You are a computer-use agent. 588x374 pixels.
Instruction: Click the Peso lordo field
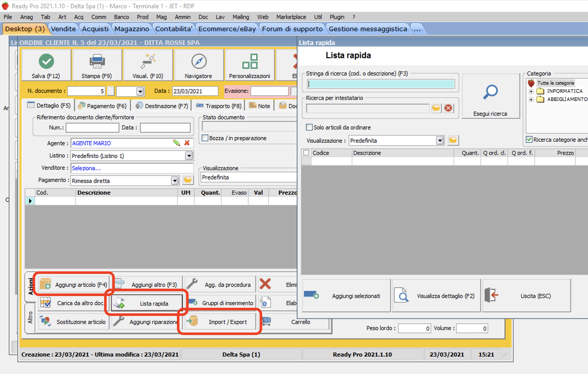(x=414, y=328)
